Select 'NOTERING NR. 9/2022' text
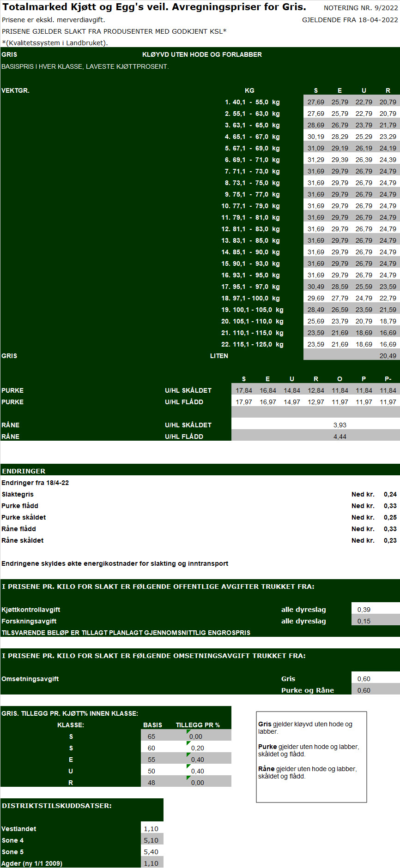Screen dimensions: 400x868 tap(361, 8)
